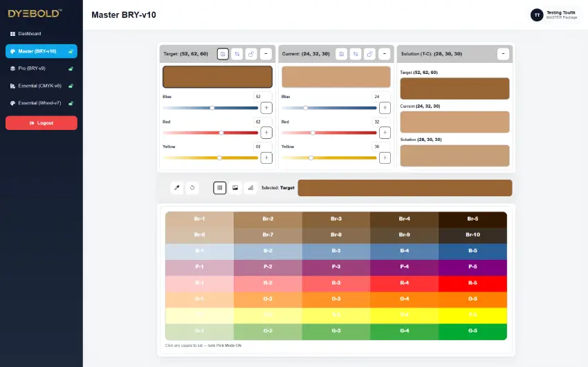Adjust the Current Red slider
The height and width of the screenshot is (367, 588).
pyautogui.click(x=329, y=133)
